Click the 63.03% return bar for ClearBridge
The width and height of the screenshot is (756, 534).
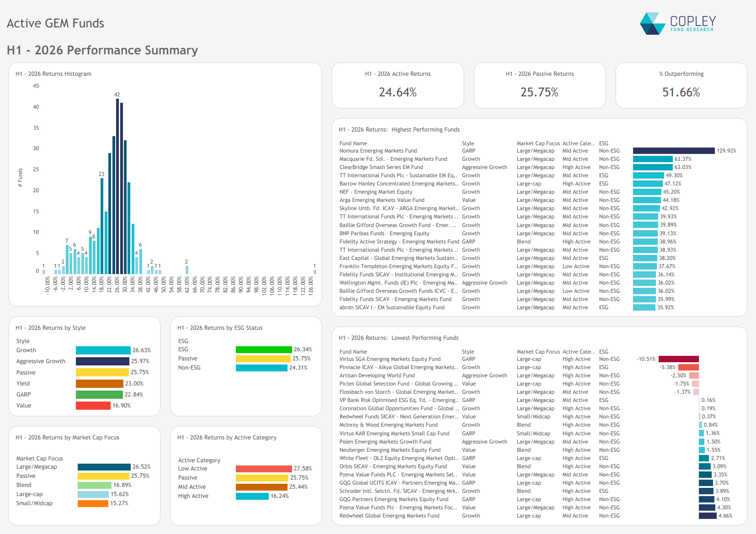(653, 167)
